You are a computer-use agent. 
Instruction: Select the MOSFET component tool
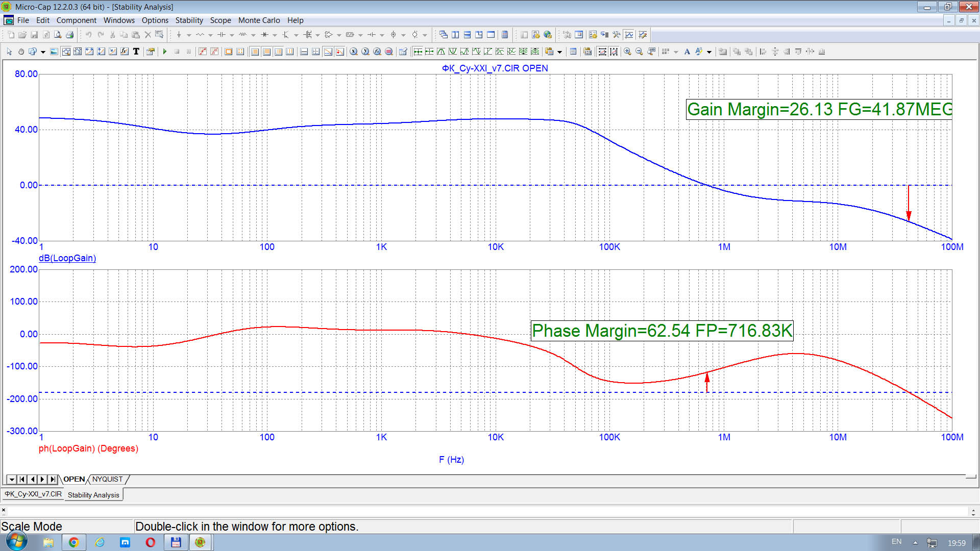(308, 35)
